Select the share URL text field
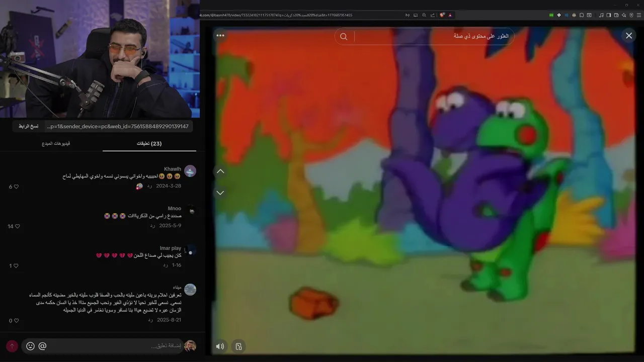644x362 pixels. [x=118, y=126]
